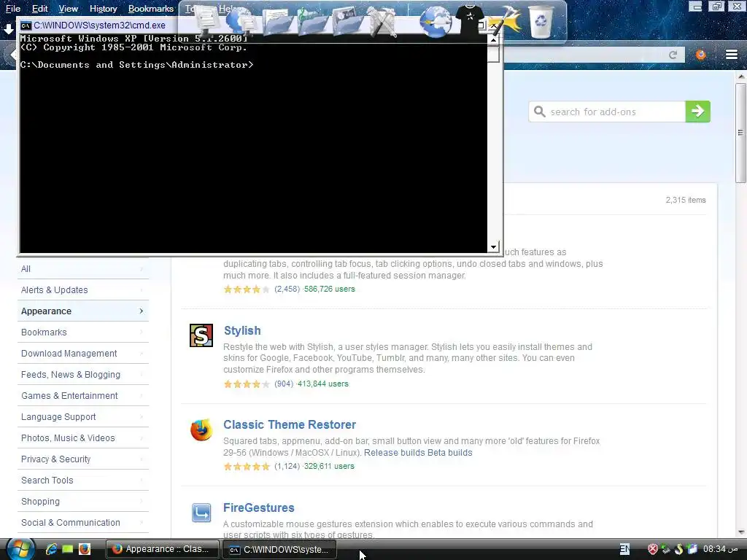Click the green search arrow button
The image size is (747, 560).
pos(698,112)
